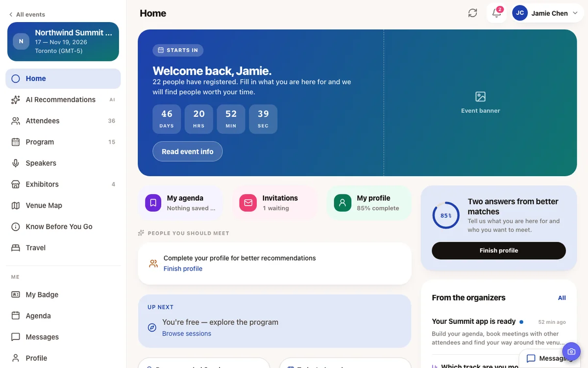Click the 46 DAYS countdown tile
Screen dimensions: 588x368
[x=167, y=119]
